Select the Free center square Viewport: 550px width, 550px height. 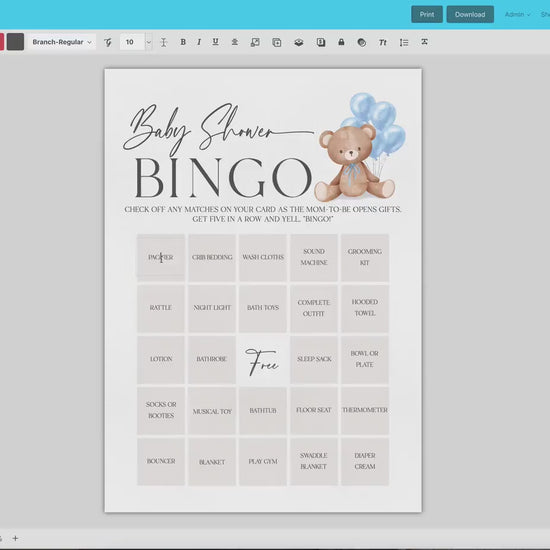coord(263,361)
